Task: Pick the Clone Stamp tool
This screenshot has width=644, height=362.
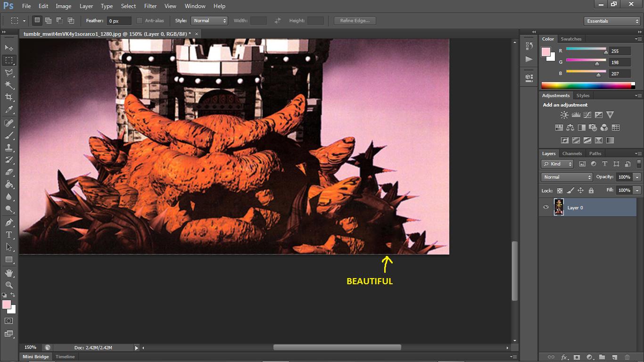Action: point(9,148)
